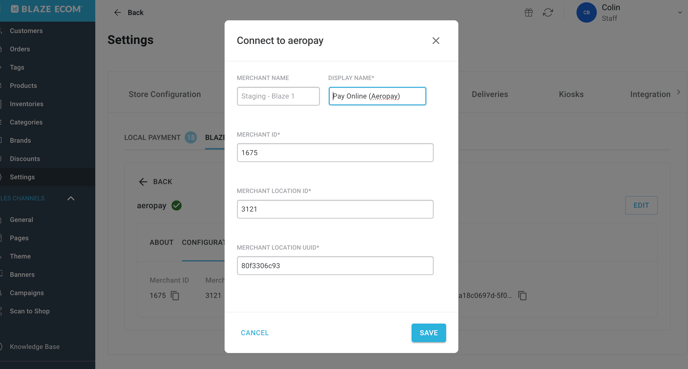
Task: Select the Store Configuration tab
Action: coord(165,94)
